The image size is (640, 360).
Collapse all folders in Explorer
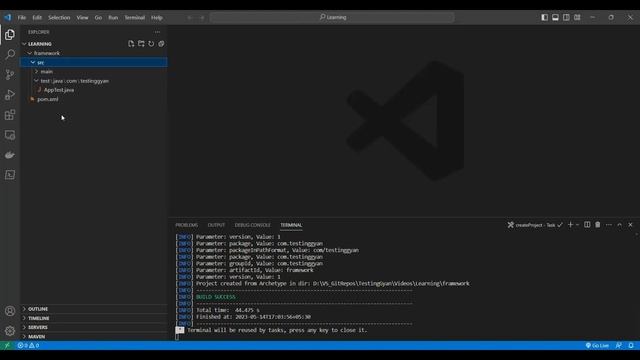pyautogui.click(x=161, y=44)
